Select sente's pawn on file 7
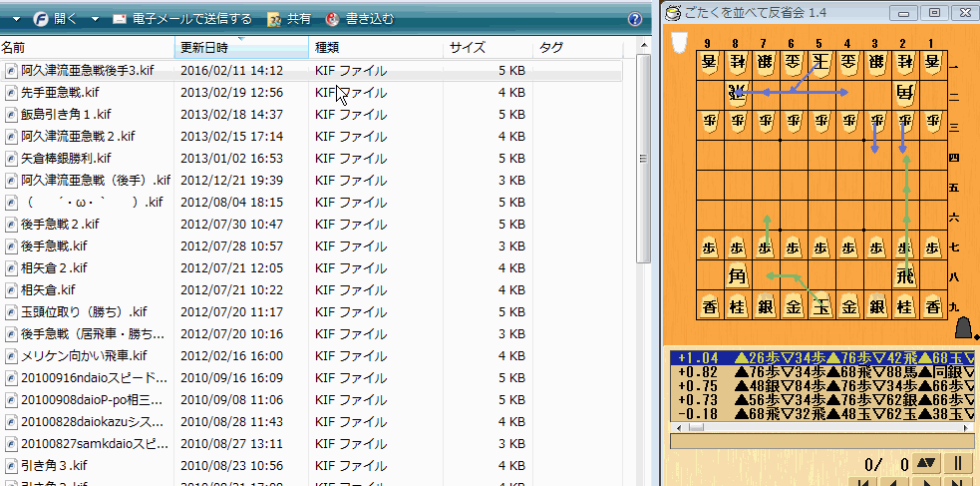 [x=767, y=245]
